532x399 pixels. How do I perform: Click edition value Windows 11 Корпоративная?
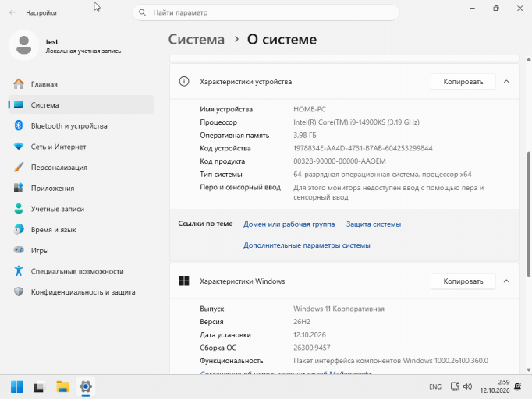click(339, 309)
